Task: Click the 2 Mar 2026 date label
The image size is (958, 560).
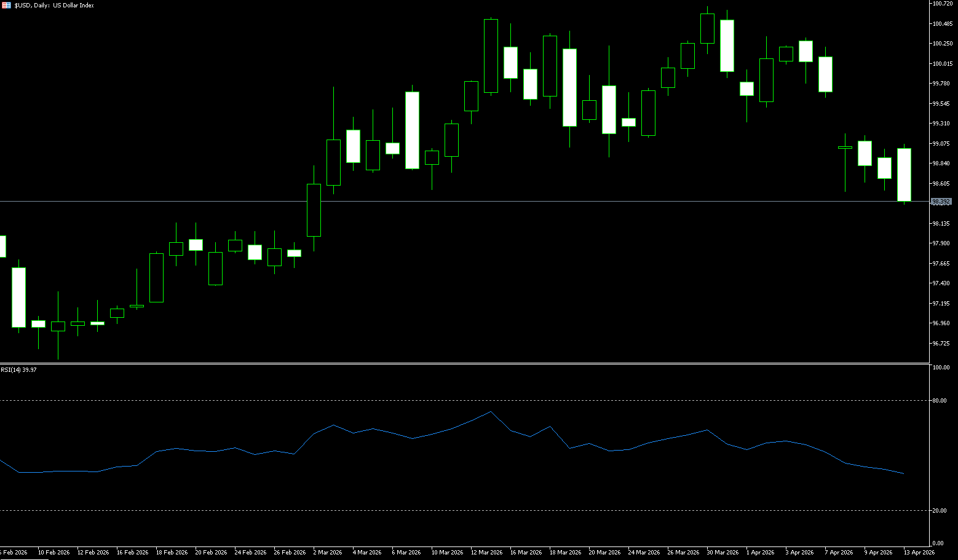Action: (x=327, y=553)
